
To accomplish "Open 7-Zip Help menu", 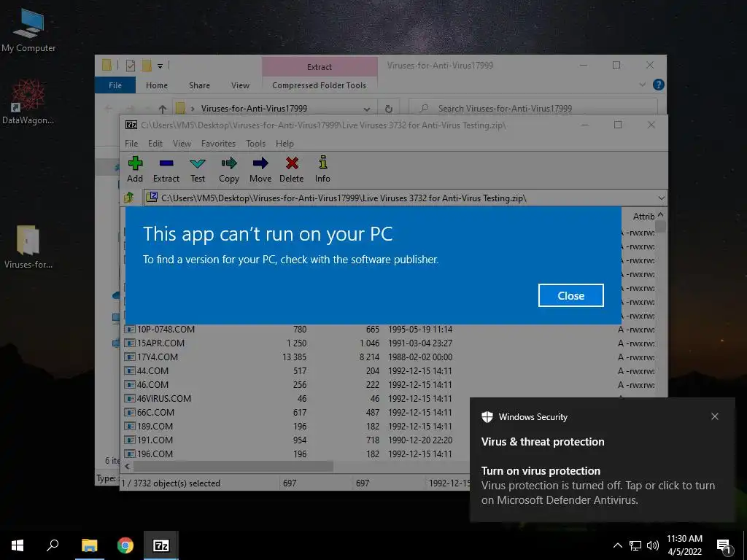I will coord(285,144).
